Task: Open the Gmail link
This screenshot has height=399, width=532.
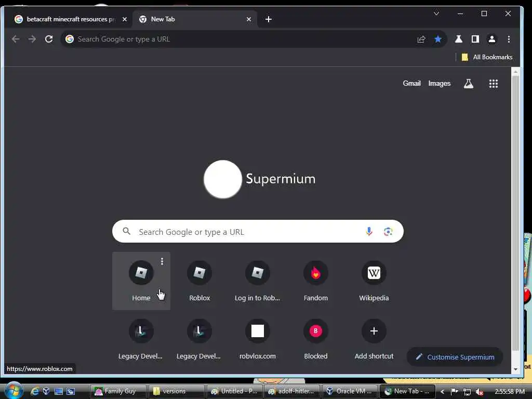Action: click(411, 84)
